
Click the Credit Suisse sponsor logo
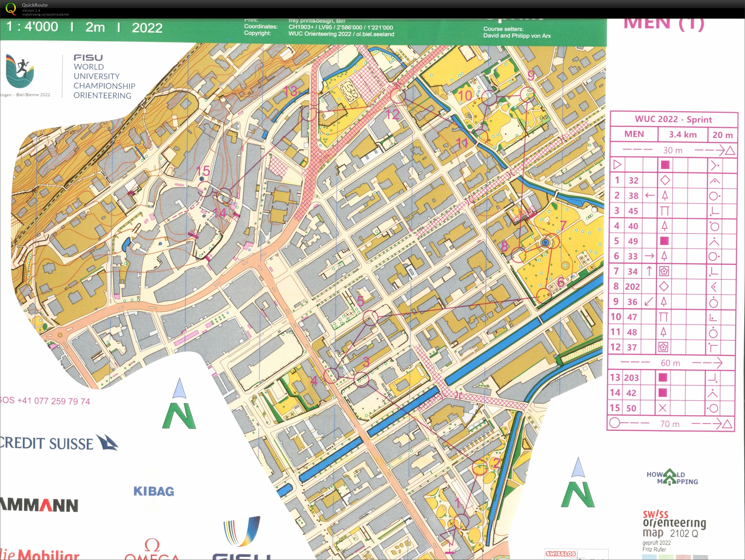tap(59, 443)
